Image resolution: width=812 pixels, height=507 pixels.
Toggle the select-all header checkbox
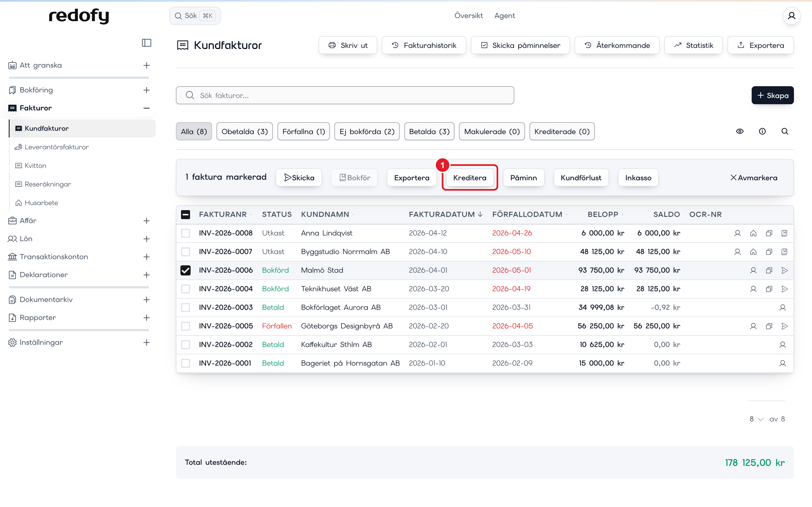186,215
